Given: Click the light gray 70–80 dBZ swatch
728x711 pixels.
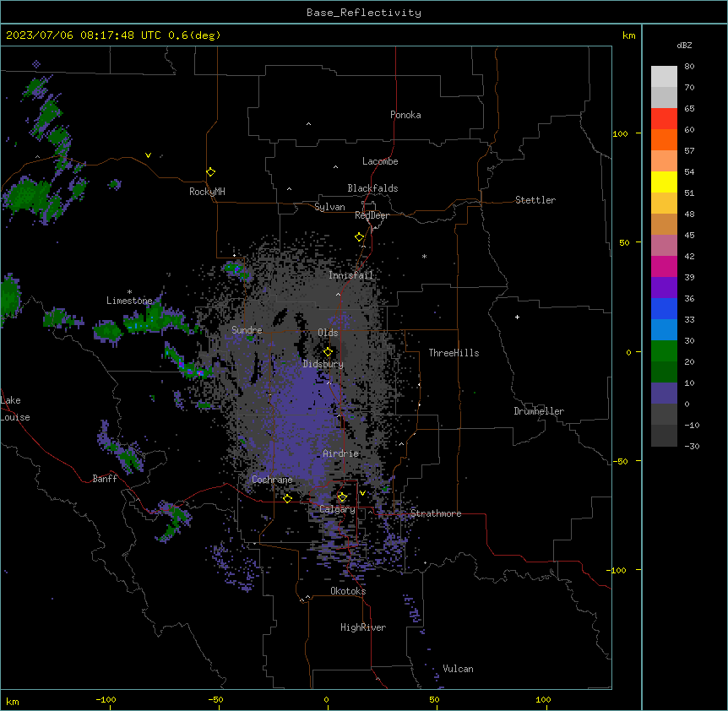Looking at the screenshot, I should coord(664,76).
